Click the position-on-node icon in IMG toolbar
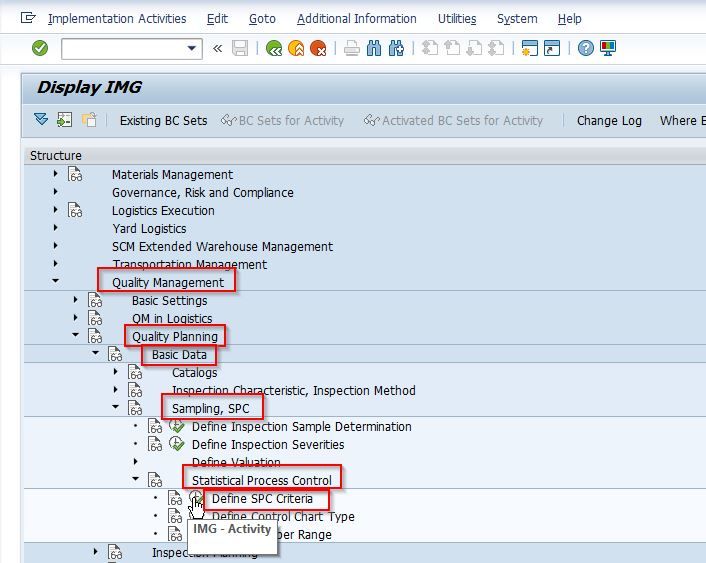This screenshot has width=706, height=563. coord(64,120)
